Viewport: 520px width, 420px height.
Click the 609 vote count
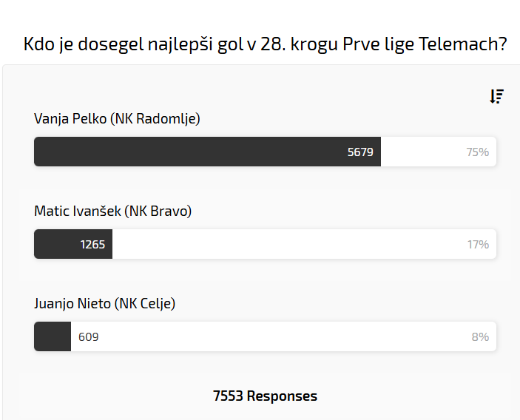tap(88, 336)
